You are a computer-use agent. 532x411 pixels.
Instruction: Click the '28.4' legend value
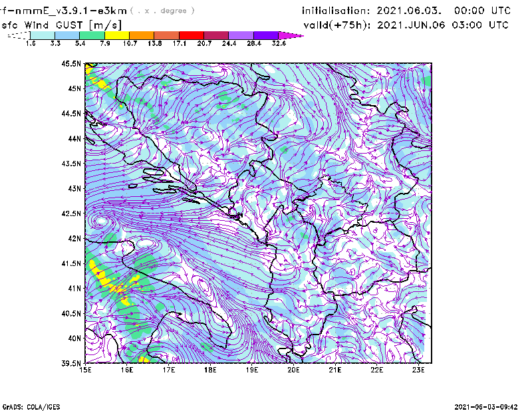[254, 43]
